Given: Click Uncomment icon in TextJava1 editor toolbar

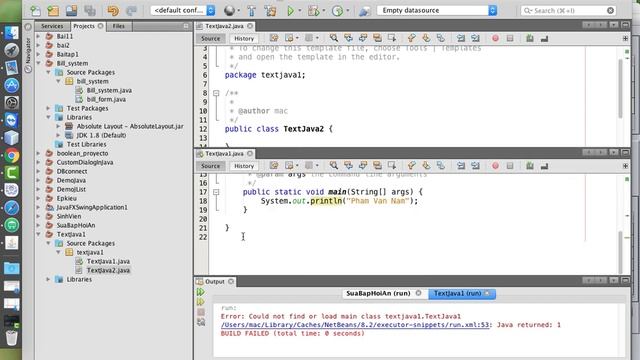Looking at the screenshot, I should coord(544,166).
